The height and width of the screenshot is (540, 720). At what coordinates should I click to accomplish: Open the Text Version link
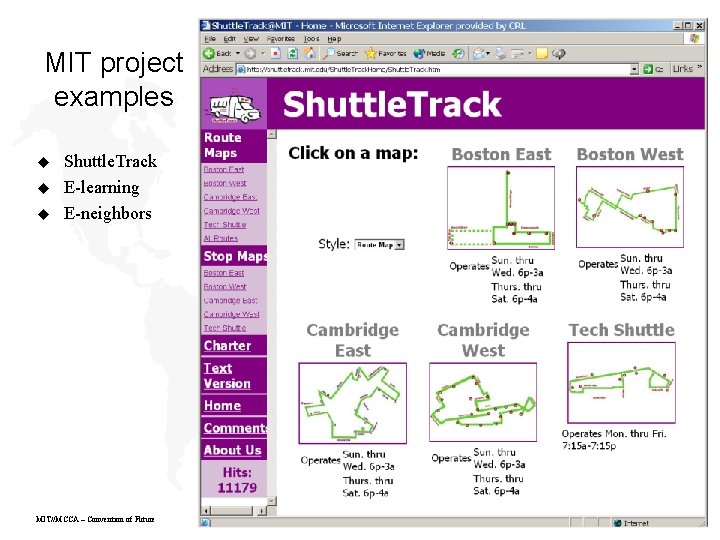[x=227, y=376]
